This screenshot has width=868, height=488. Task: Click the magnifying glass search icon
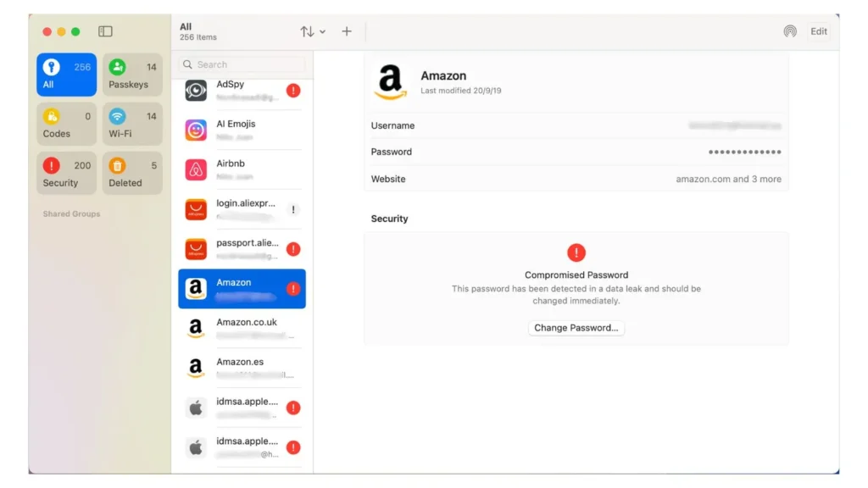(187, 64)
